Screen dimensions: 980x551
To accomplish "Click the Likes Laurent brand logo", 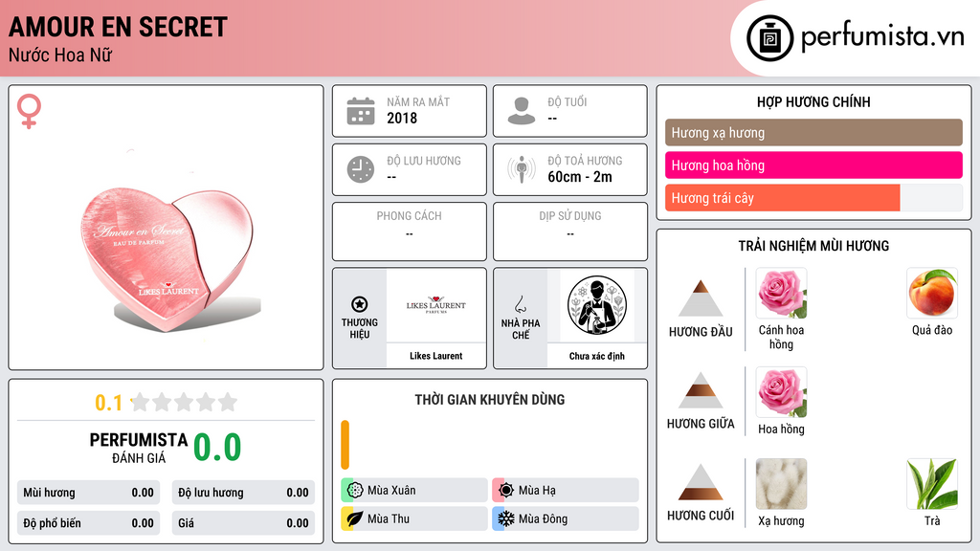I will pos(435,305).
